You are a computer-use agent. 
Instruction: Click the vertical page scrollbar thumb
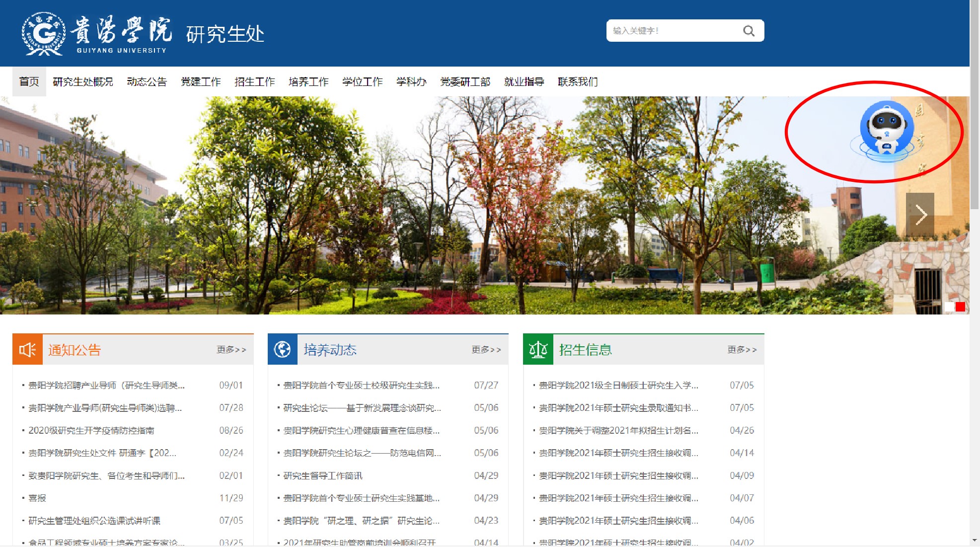click(x=975, y=104)
